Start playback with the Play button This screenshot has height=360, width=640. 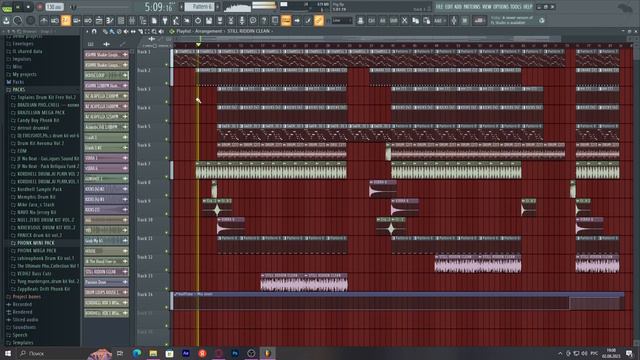click(18, 7)
